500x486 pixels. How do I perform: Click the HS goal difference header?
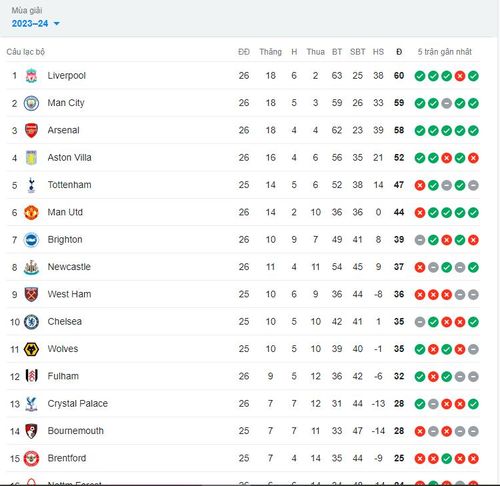tap(378, 52)
